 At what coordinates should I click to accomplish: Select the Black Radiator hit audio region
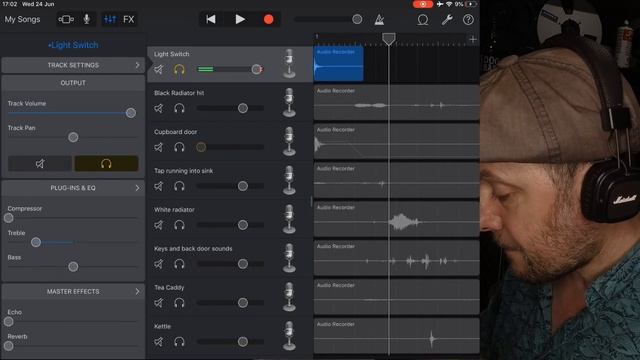tap(396, 102)
